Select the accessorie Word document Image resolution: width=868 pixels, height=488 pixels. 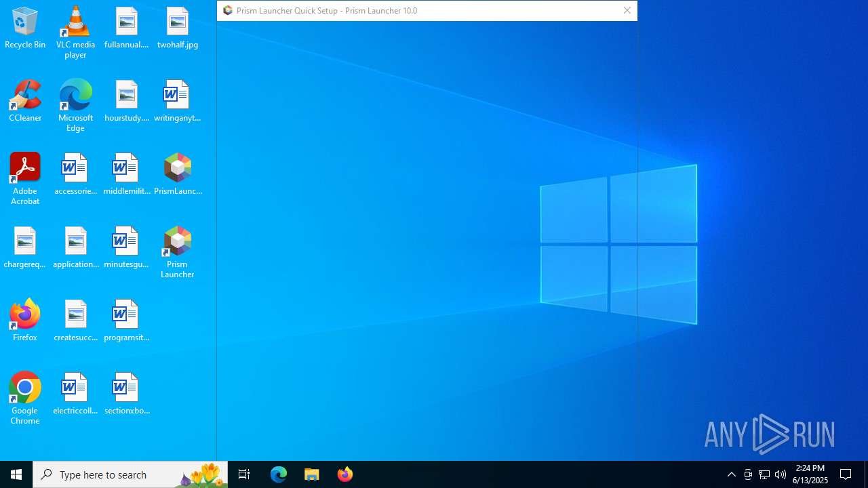(x=75, y=175)
